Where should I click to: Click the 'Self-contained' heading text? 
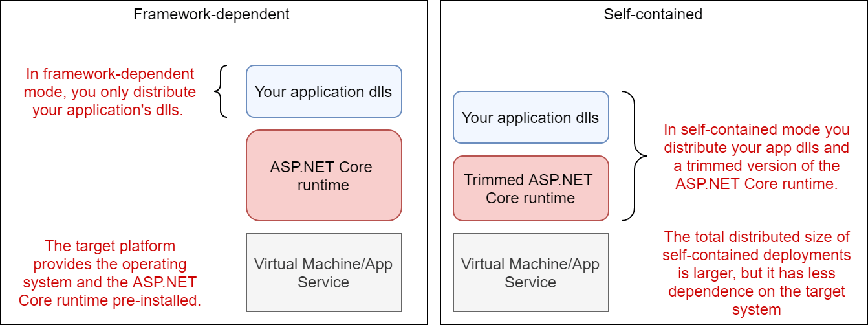[x=653, y=14]
